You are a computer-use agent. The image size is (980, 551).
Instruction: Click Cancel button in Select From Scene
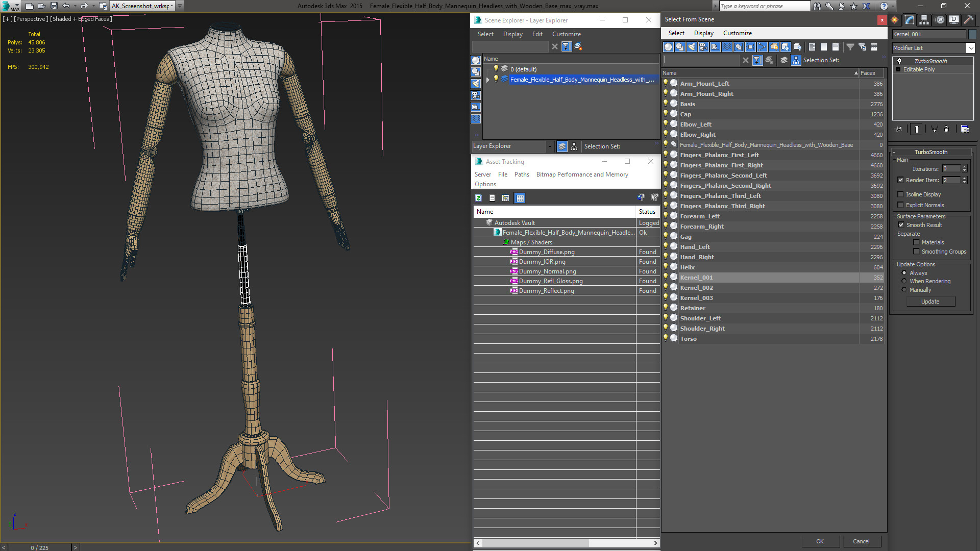[x=861, y=541]
